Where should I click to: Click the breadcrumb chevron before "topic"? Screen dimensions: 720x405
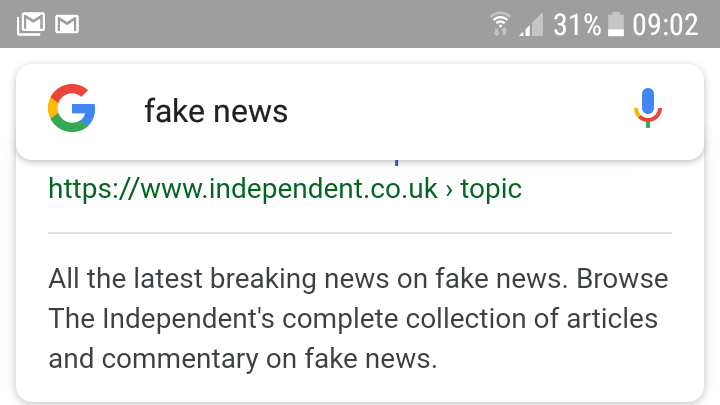pyautogui.click(x=449, y=190)
